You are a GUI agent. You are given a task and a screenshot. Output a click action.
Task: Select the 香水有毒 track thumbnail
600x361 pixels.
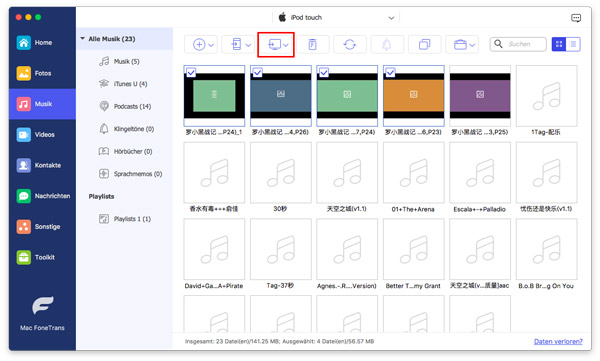pyautogui.click(x=214, y=173)
